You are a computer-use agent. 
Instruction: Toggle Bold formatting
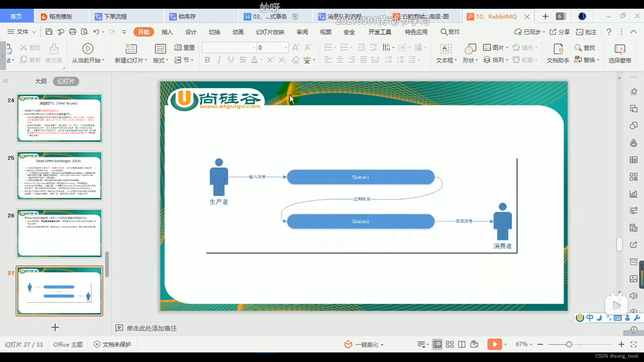point(207,60)
